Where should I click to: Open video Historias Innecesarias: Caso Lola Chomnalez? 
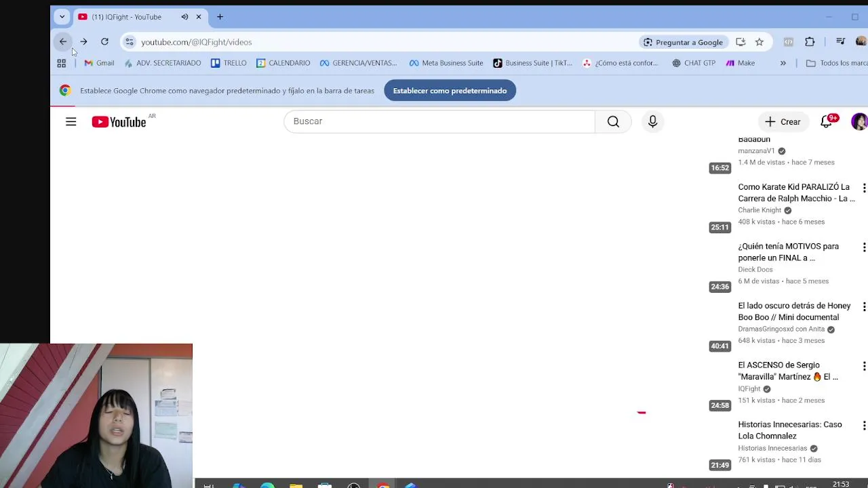click(790, 430)
